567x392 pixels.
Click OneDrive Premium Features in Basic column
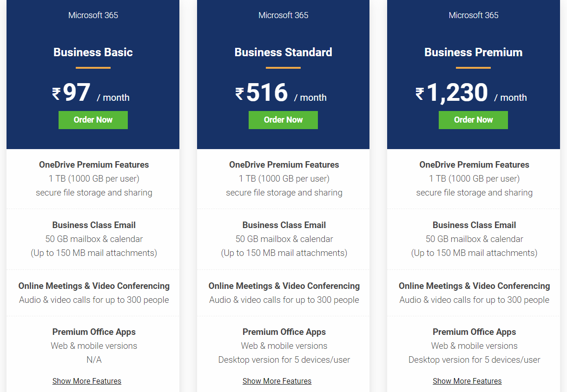[x=94, y=164]
